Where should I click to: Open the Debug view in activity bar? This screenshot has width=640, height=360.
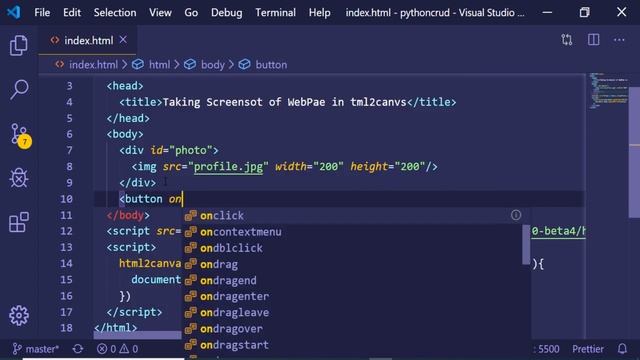pyautogui.click(x=19, y=178)
